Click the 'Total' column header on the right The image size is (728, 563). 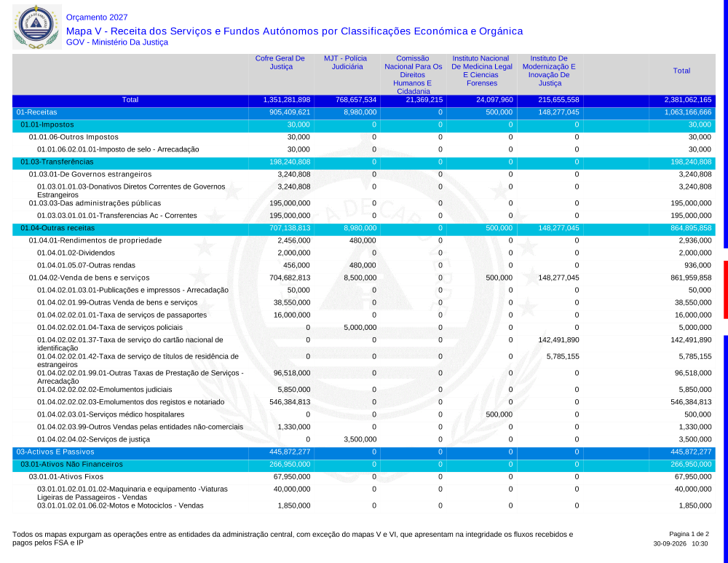click(x=681, y=71)
